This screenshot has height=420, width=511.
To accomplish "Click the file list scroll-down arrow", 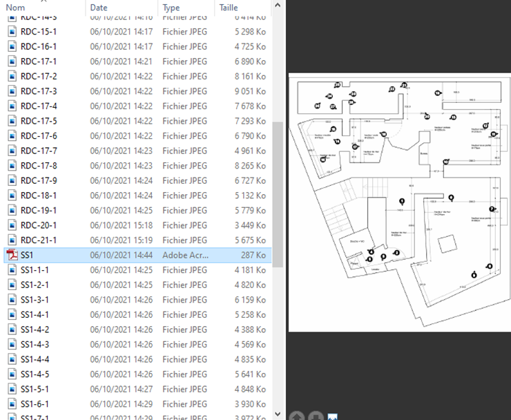I will [x=278, y=414].
